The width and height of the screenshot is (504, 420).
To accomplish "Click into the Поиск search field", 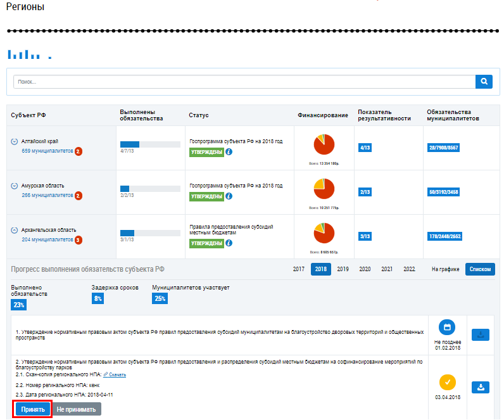I will pos(244,82).
